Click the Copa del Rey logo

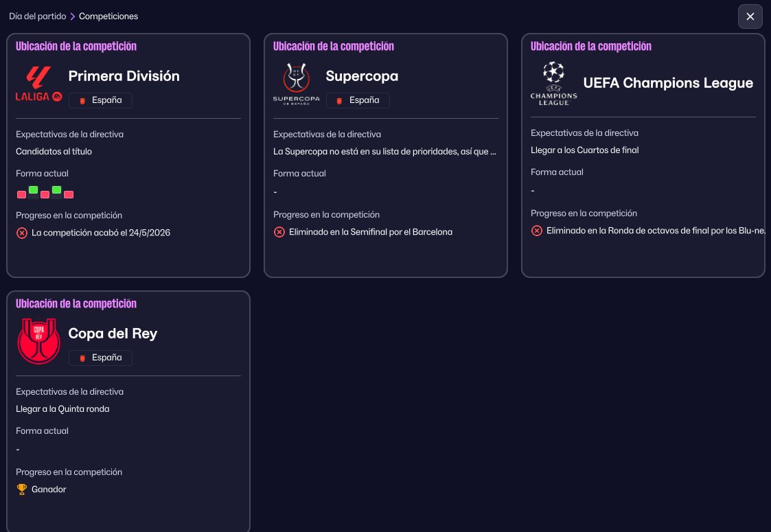click(39, 341)
